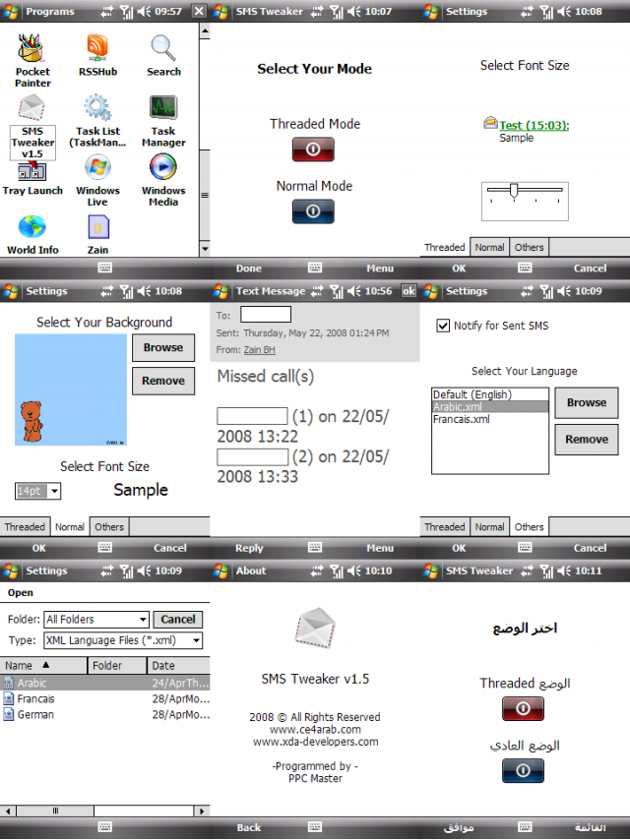The image size is (630, 840).
Task: Tap the blue power button on the Arabic screen
Action: pyautogui.click(x=523, y=771)
